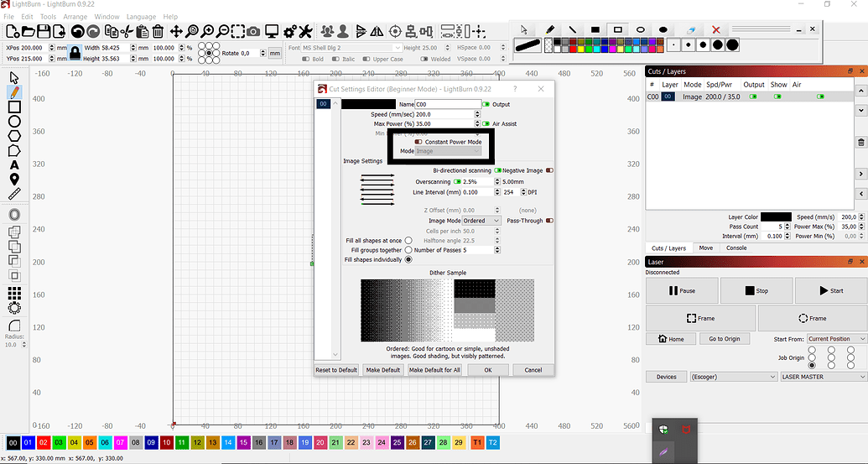This screenshot has height=464, width=868.
Task: Select the Draw Lines pencil tool
Action: pyautogui.click(x=14, y=92)
